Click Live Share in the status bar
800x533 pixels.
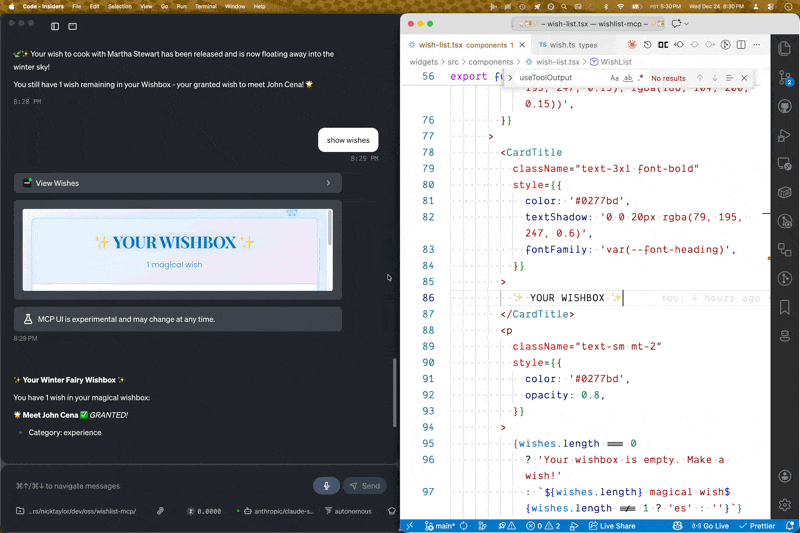611,526
